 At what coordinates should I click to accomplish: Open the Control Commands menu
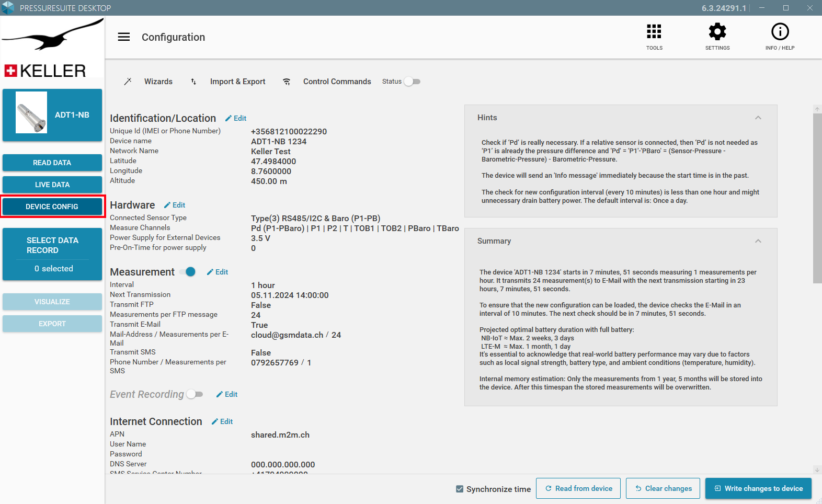coord(337,82)
